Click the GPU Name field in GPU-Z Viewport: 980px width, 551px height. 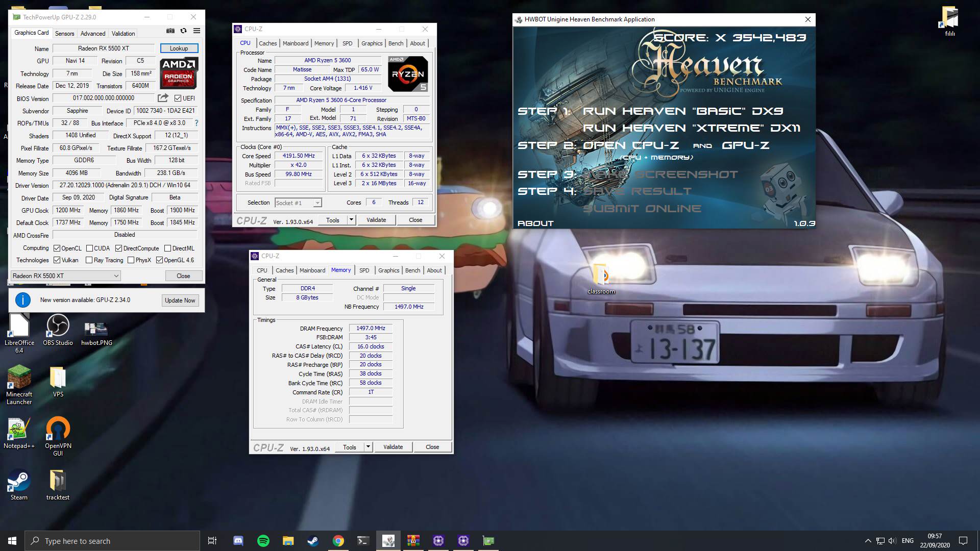point(104,48)
